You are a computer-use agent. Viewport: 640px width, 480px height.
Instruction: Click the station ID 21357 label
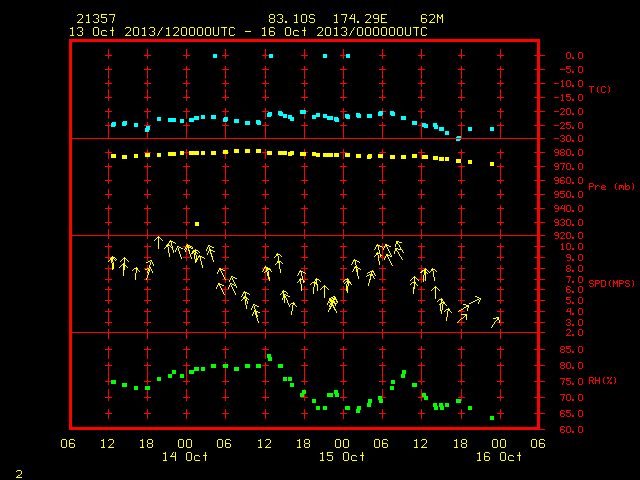click(96, 19)
